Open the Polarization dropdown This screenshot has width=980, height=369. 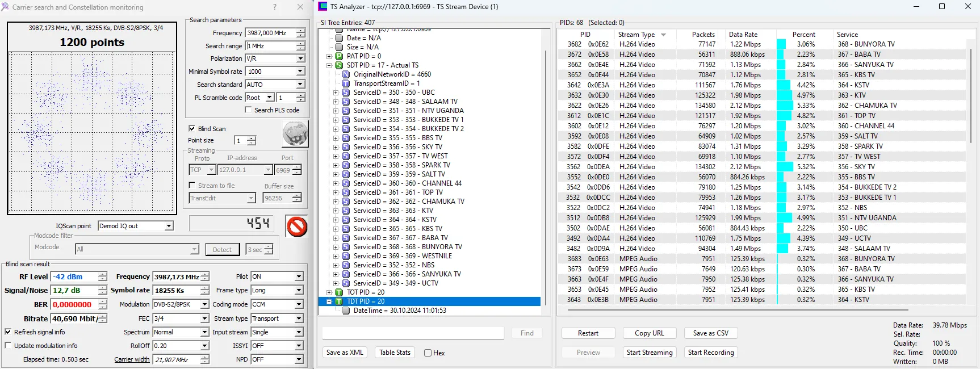tap(300, 58)
